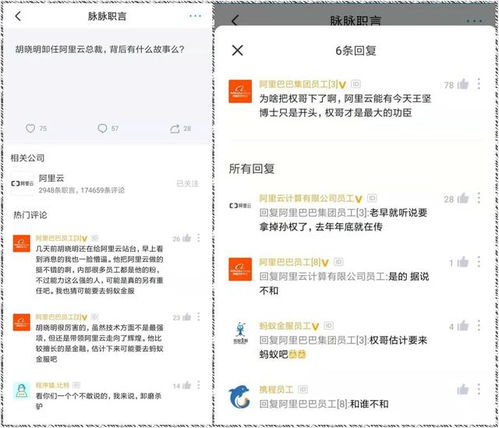Open more options for the comment with 14 likes
This screenshot has height=428, width=499.
[199, 385]
